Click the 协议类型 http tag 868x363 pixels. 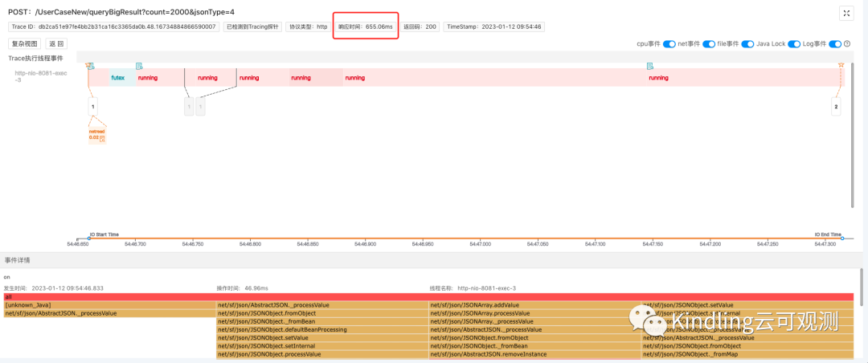309,27
